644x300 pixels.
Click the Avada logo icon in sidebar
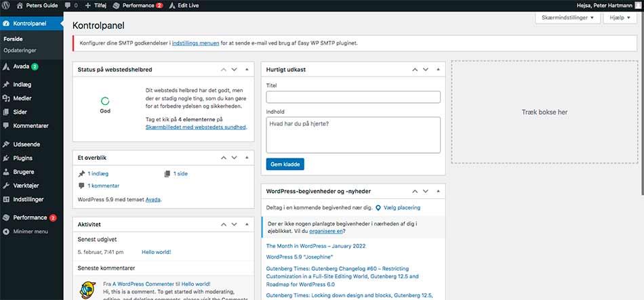click(5, 66)
